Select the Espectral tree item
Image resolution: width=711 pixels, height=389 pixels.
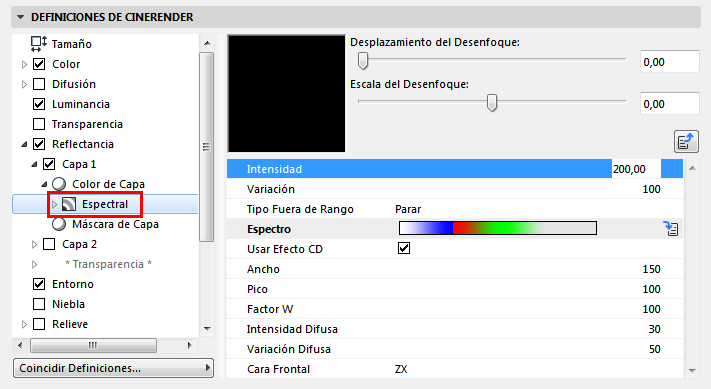[105, 204]
